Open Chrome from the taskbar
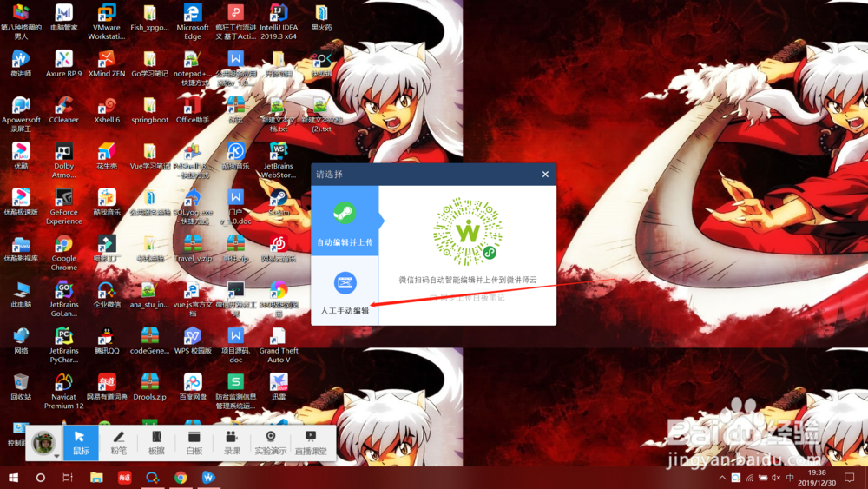The width and height of the screenshot is (868, 489). [x=181, y=478]
